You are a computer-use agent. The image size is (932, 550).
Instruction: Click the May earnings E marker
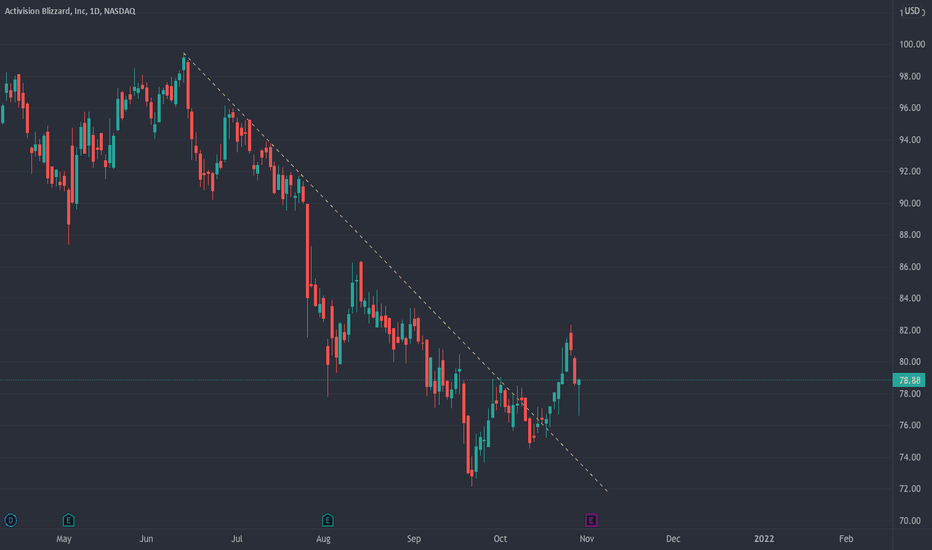[68, 520]
